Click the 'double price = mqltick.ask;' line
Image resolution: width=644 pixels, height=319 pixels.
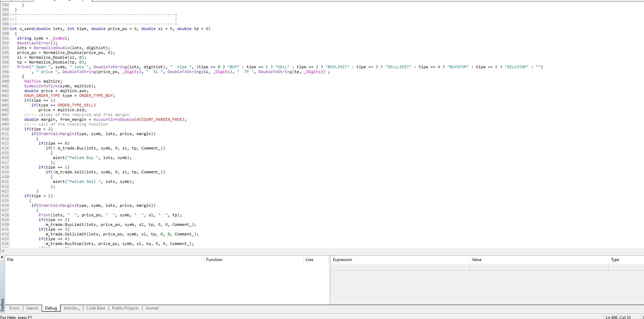point(56,91)
